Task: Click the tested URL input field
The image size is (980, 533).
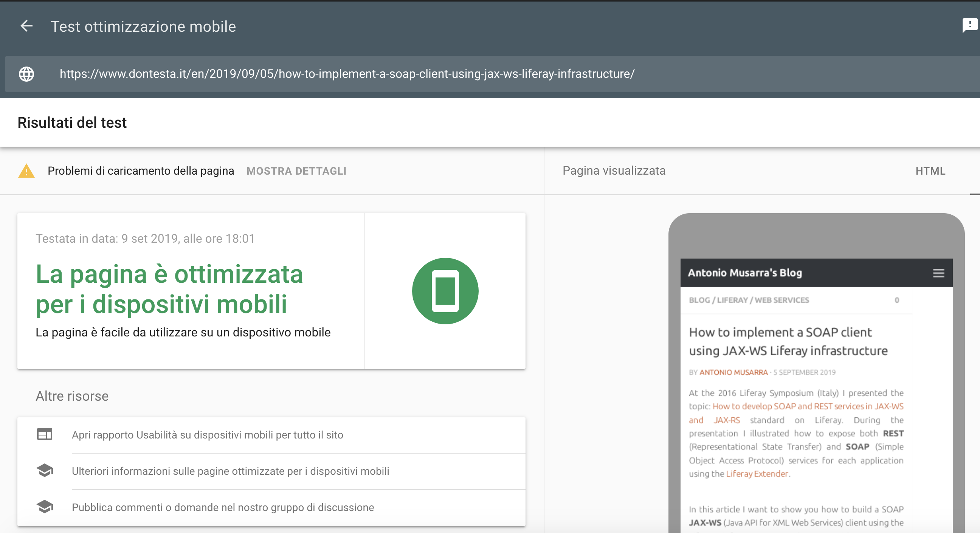Action: [x=347, y=74]
